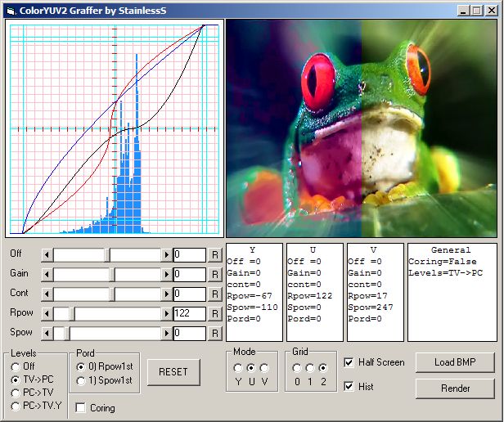This screenshot has height=422, width=504.
Task: Select Grid option 1
Action: click(x=310, y=368)
